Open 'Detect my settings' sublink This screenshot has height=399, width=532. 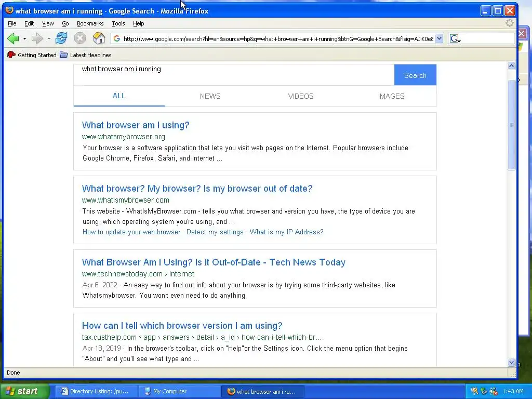pyautogui.click(x=215, y=232)
